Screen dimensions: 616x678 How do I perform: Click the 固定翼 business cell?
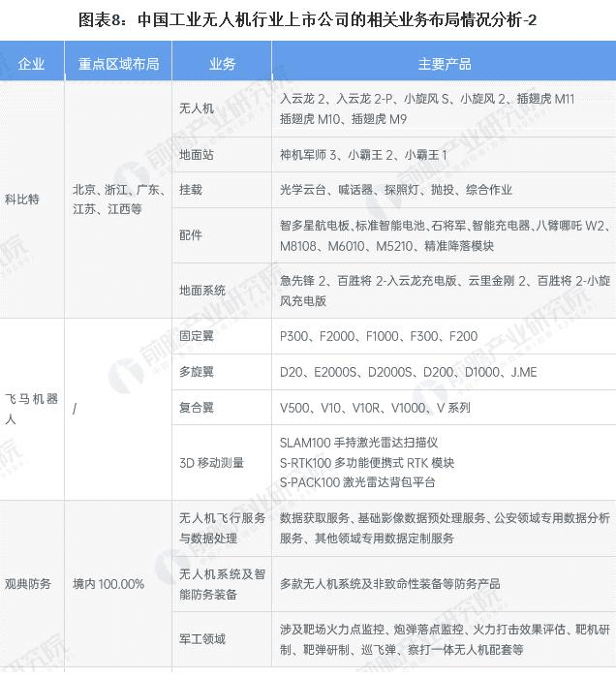[x=222, y=336]
